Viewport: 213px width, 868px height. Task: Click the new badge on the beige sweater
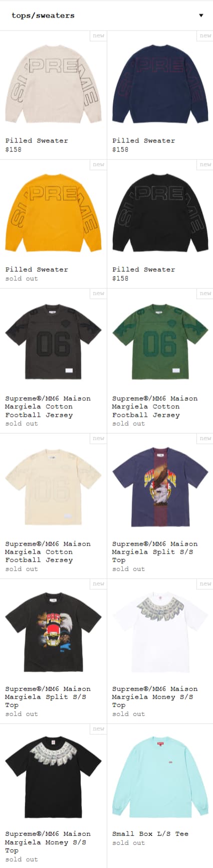click(99, 36)
